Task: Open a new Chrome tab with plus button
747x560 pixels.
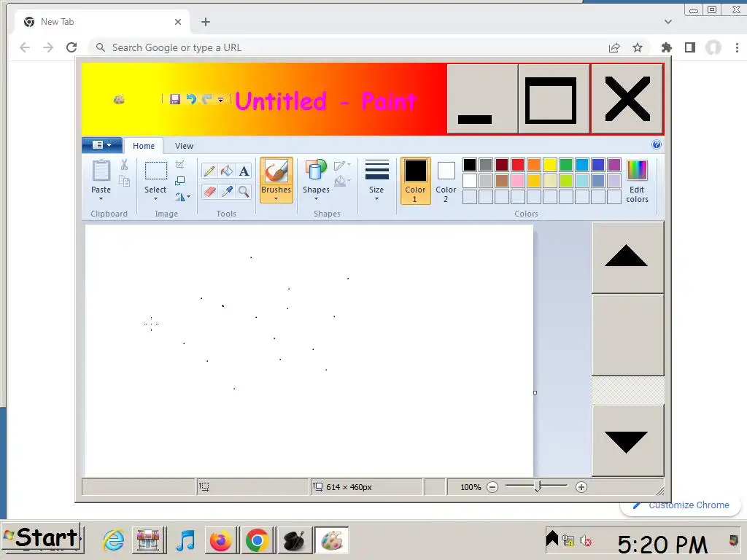Action: [205, 22]
